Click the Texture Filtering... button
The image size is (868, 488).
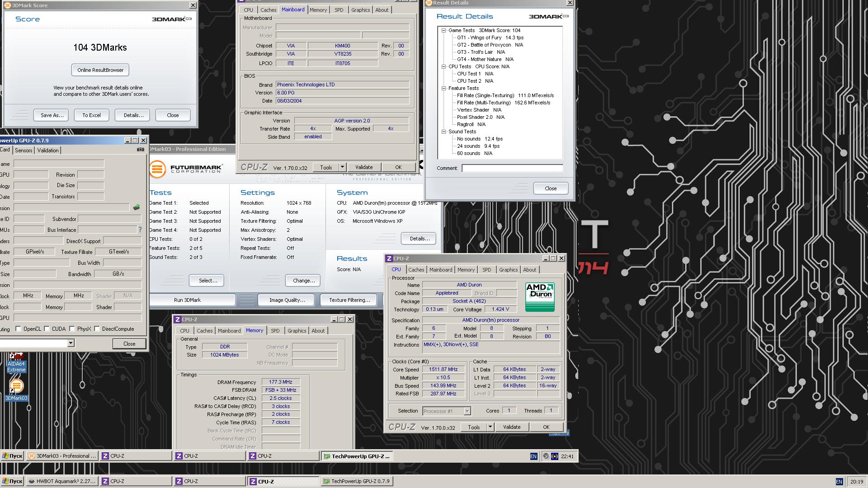[x=349, y=300]
